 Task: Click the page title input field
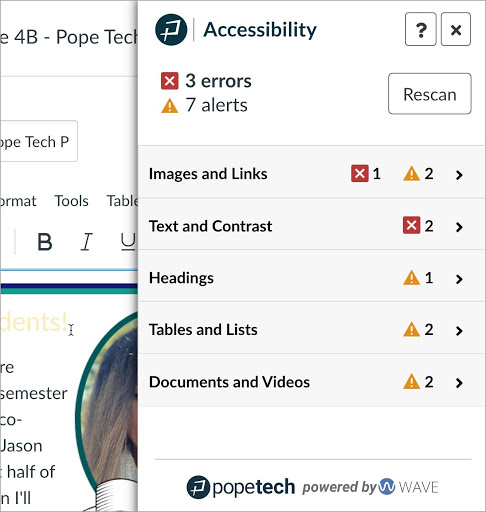pyautogui.click(x=39, y=141)
